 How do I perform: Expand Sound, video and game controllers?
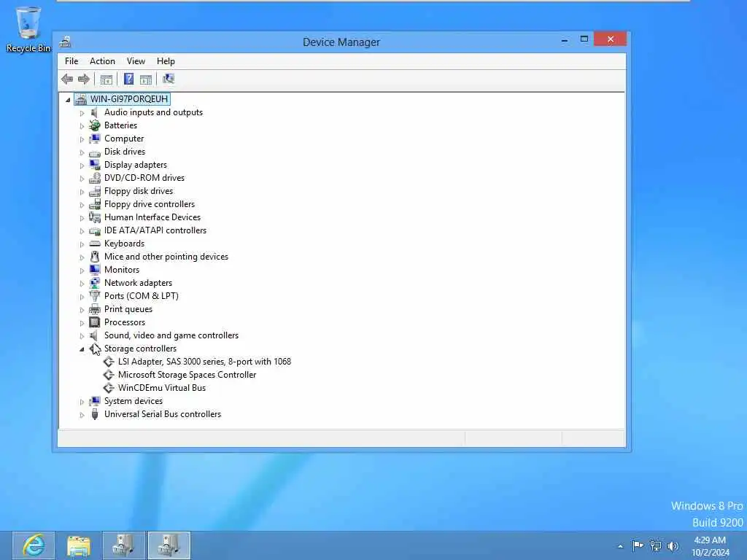82,336
